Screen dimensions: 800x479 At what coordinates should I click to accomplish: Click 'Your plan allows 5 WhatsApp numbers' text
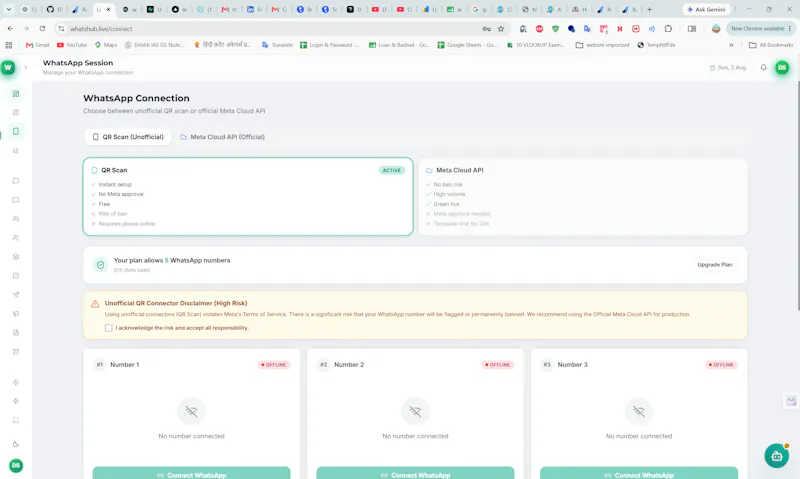click(x=172, y=260)
